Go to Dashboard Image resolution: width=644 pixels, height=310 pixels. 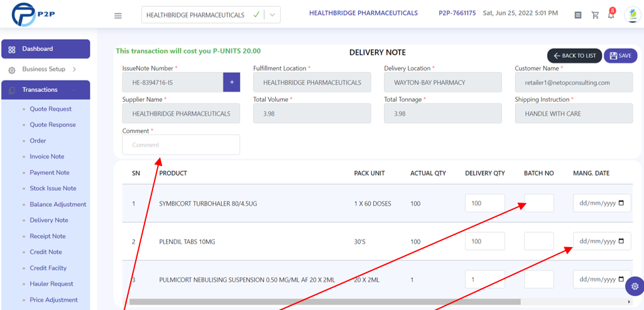click(46, 49)
